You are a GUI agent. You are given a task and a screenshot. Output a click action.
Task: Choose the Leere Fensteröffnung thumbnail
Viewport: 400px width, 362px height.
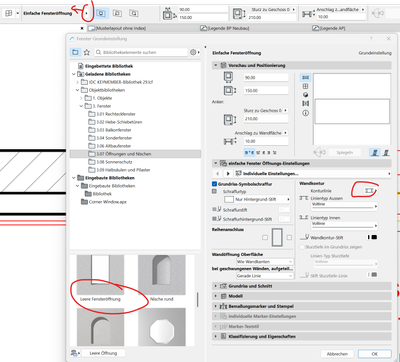coord(100,275)
